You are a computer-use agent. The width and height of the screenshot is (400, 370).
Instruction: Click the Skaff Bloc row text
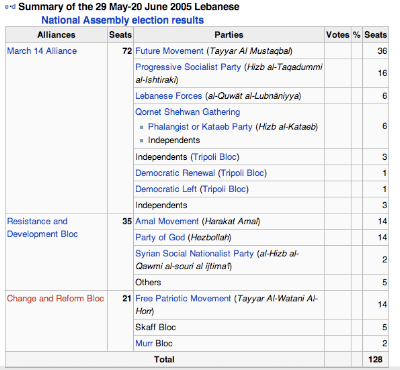(x=155, y=327)
